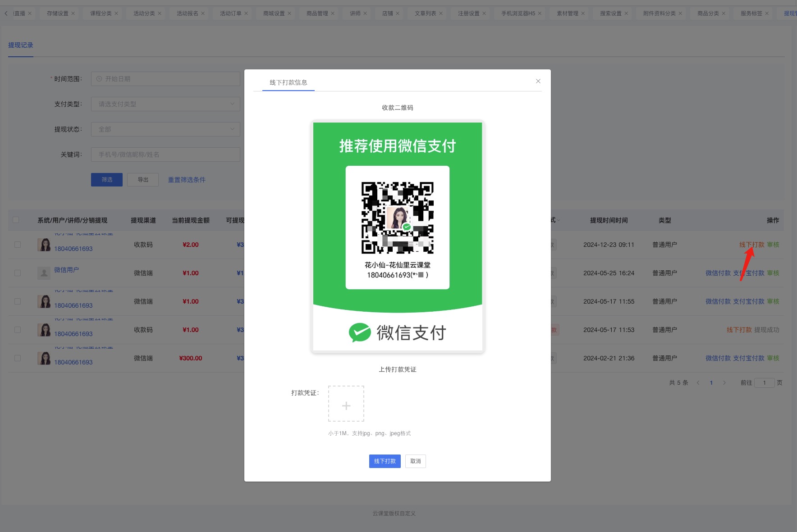The image size is (797, 532).
Task: Click 线下打款 in the 2024-05-17 11:53 row
Action: point(739,330)
